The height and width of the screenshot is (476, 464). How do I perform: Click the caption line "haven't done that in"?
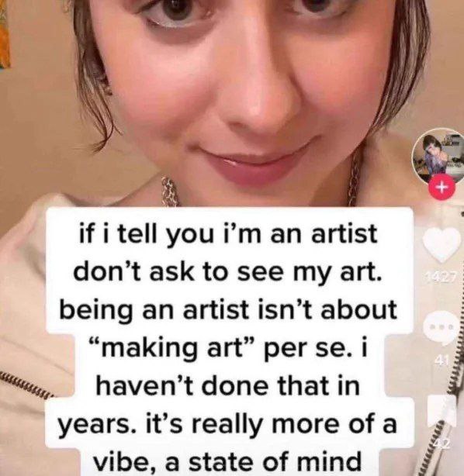pos(227,385)
